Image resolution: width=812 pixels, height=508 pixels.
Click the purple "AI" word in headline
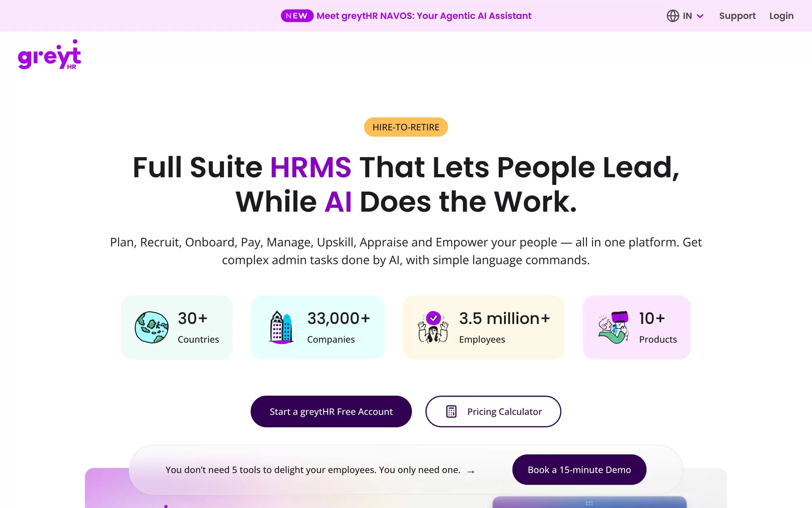[338, 202]
